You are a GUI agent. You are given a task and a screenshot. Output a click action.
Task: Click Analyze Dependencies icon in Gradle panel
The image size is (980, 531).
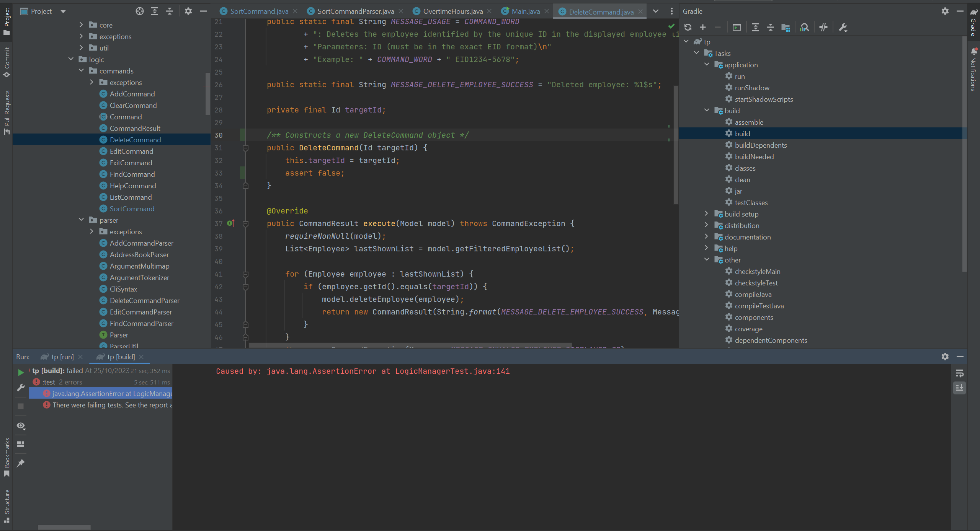(804, 27)
